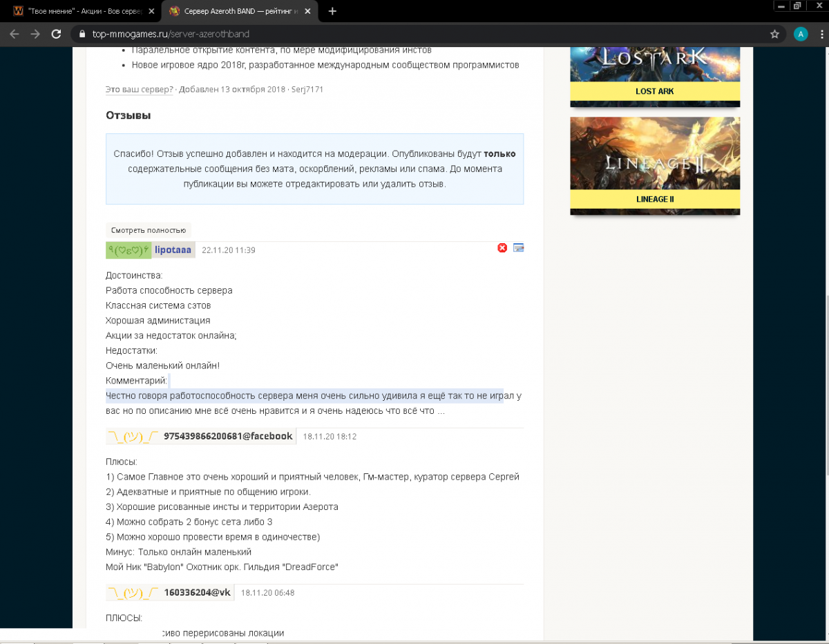Image resolution: width=829 pixels, height=644 pixels.
Task: Open the 'Это ваш сервер?' link
Action: tap(139, 88)
